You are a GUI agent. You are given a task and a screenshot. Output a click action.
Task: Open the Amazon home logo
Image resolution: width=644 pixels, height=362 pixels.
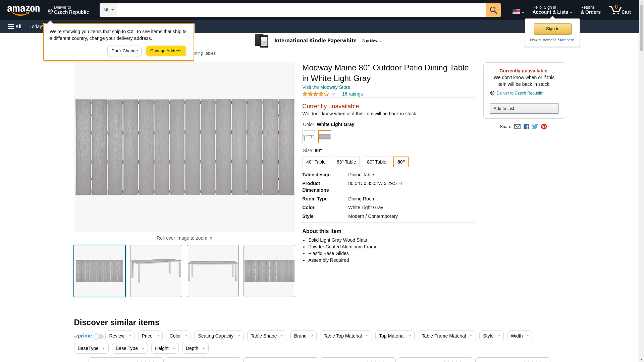(23, 10)
